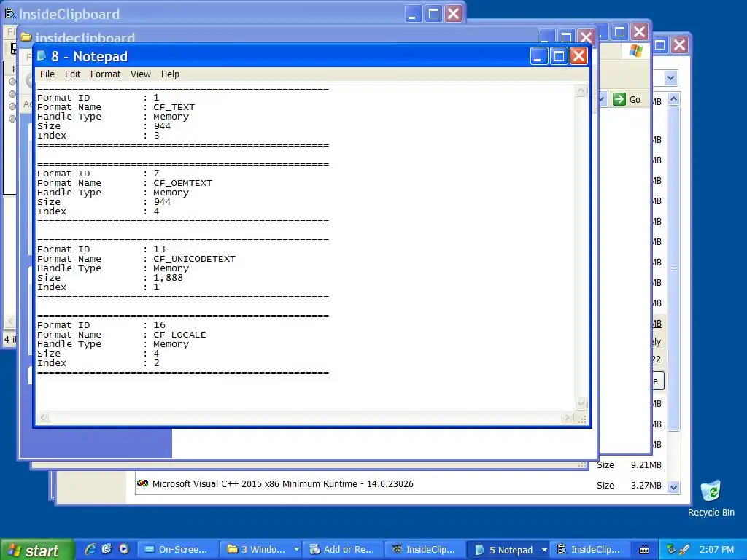Maximize the Add or Remove Programs window
Viewport: 747px width, 560px height.
[x=659, y=45]
